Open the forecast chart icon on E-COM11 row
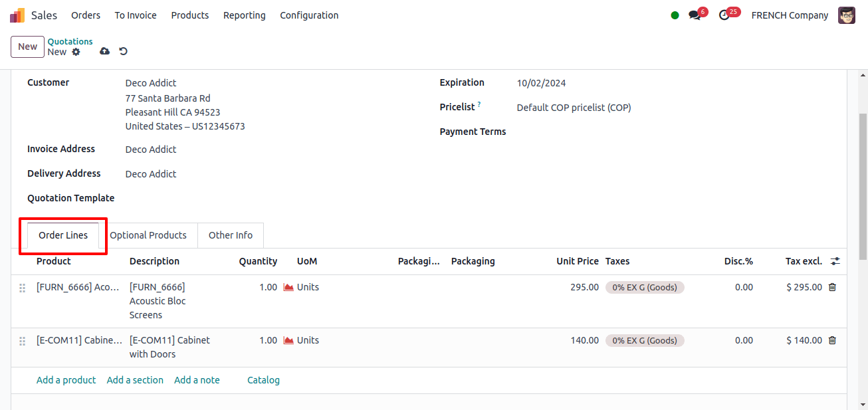868x410 pixels. pyautogui.click(x=288, y=340)
